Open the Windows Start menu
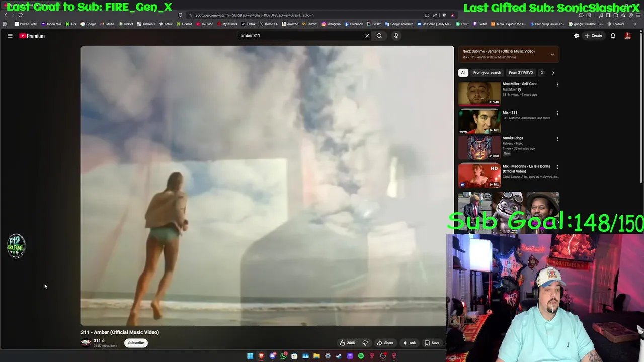Viewport: 644px width, 362px height. point(250,356)
